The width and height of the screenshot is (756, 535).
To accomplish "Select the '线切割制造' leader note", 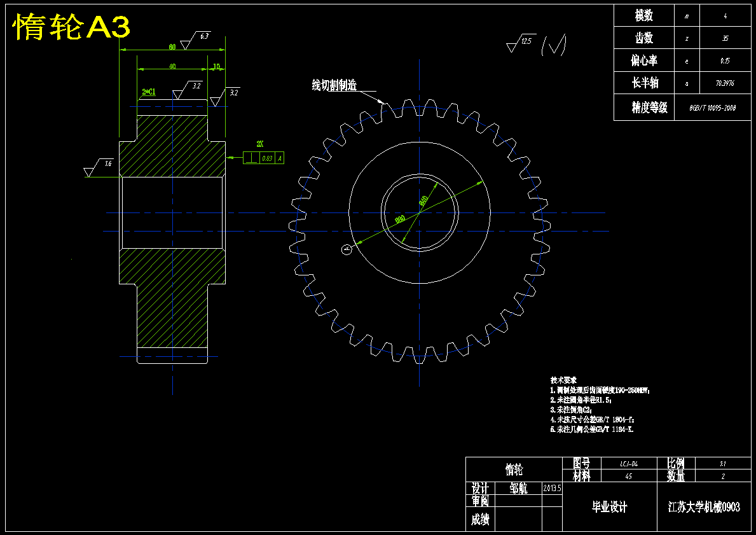I will click(x=334, y=85).
